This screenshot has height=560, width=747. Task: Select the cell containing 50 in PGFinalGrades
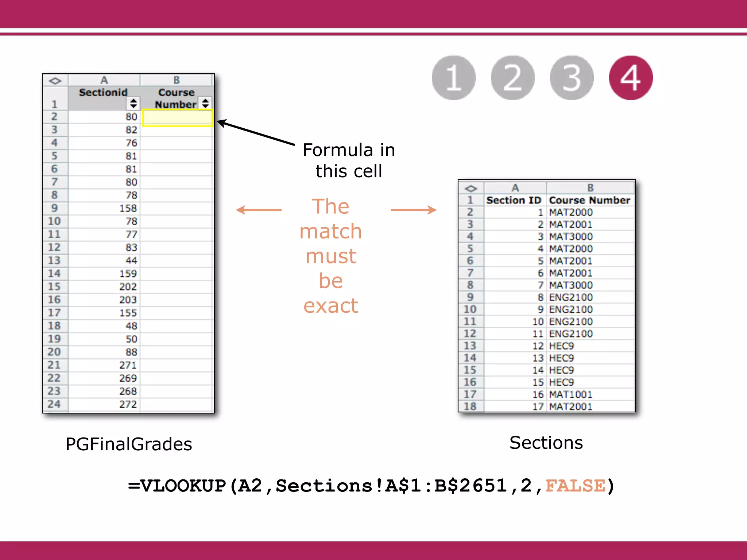(x=104, y=339)
